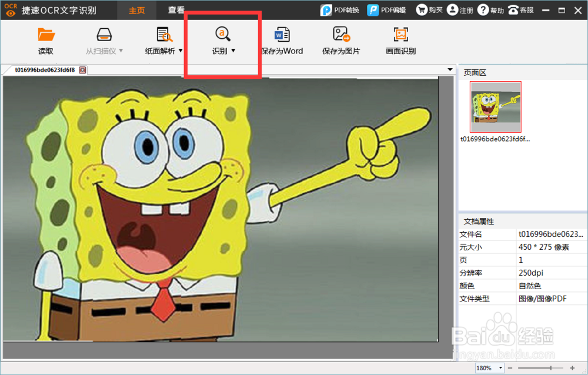
Task: Click the 购买 shopping cart icon
Action: pyautogui.click(x=422, y=10)
